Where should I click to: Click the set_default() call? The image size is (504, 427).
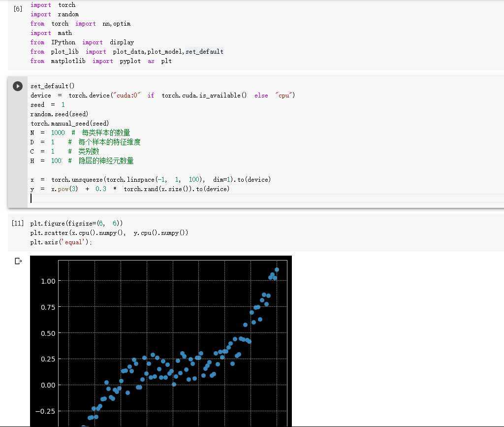[x=52, y=86]
